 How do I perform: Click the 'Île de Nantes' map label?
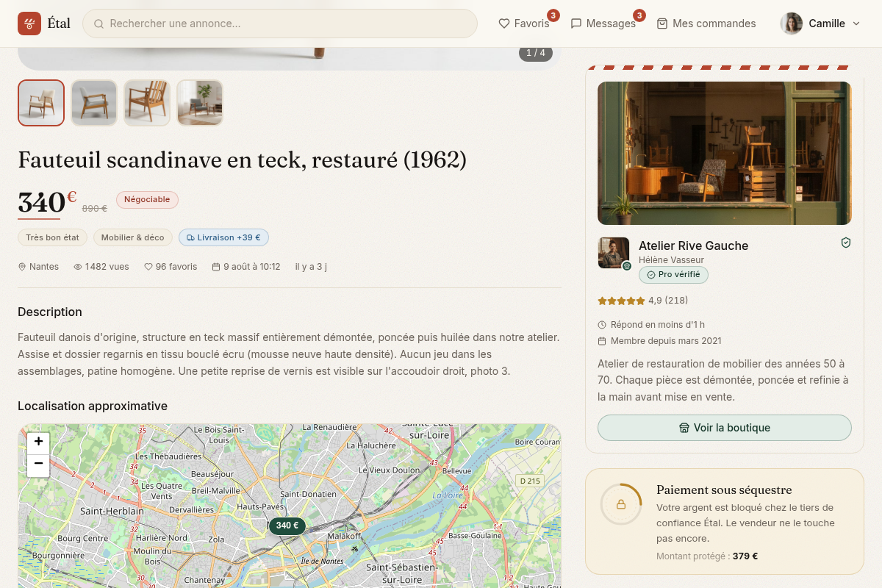pyautogui.click(x=322, y=562)
